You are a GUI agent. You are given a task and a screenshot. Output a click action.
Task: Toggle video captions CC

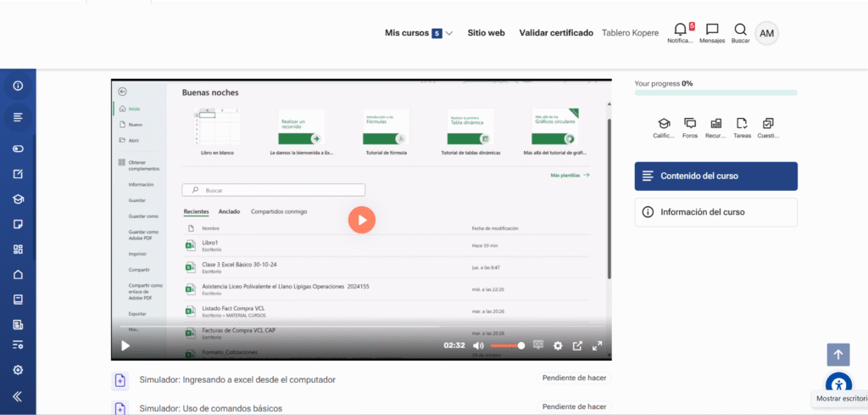pos(538,345)
